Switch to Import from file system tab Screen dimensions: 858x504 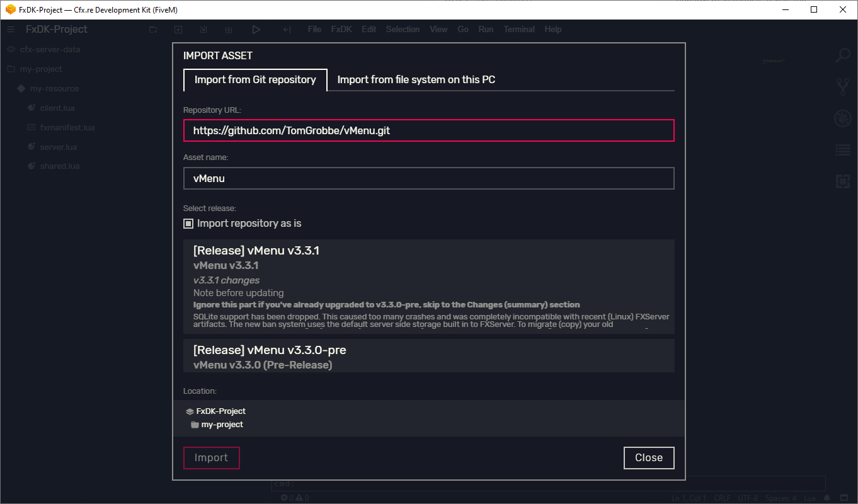point(416,80)
